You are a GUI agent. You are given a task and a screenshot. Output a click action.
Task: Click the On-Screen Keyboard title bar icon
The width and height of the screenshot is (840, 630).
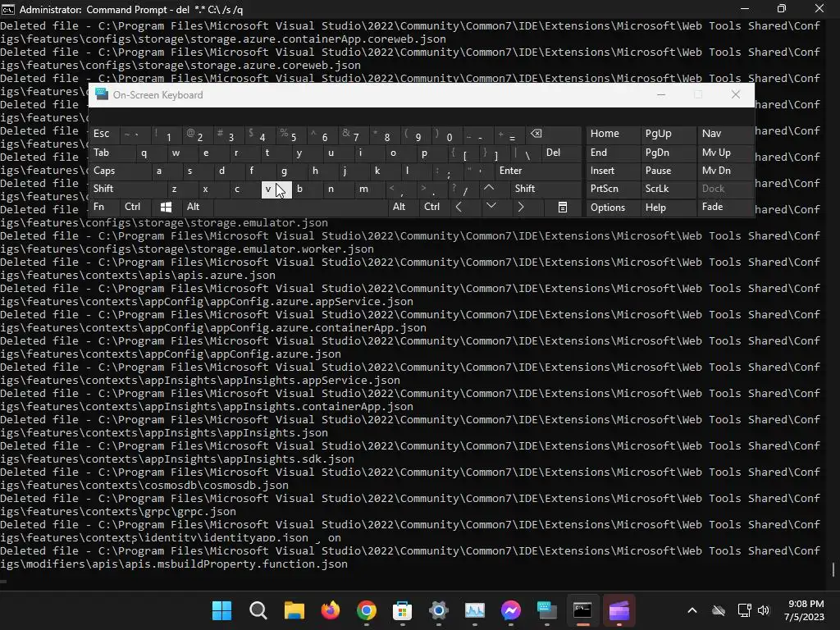101,94
